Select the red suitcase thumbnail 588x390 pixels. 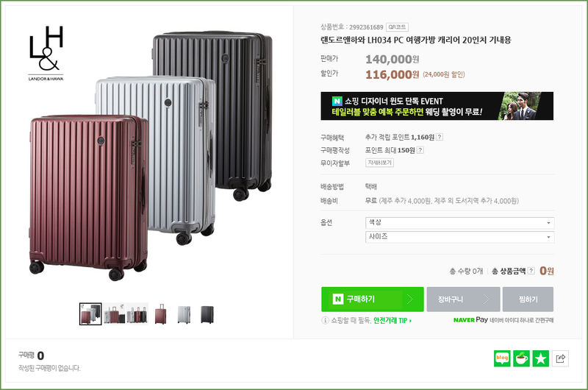pos(160,313)
